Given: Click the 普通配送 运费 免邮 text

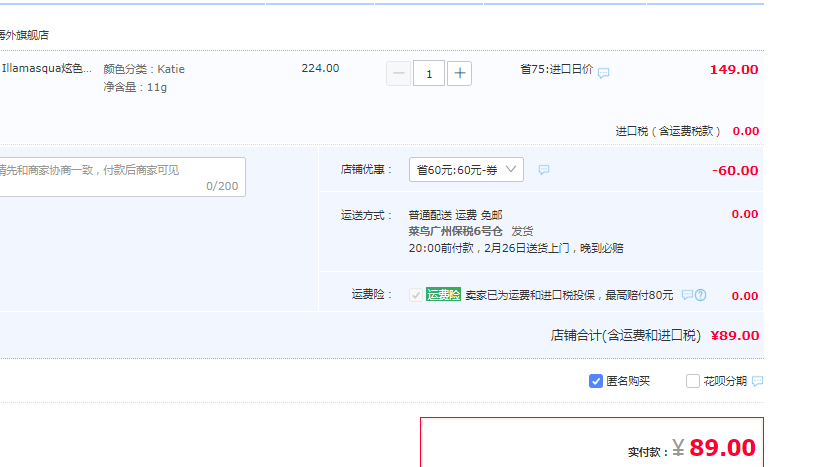Looking at the screenshot, I should click(x=455, y=215).
